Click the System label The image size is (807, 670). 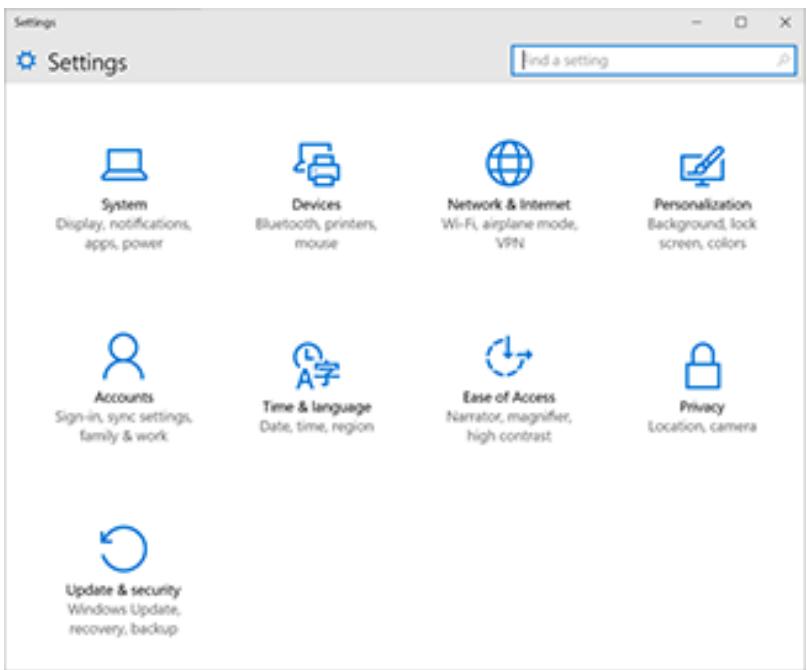(x=124, y=204)
